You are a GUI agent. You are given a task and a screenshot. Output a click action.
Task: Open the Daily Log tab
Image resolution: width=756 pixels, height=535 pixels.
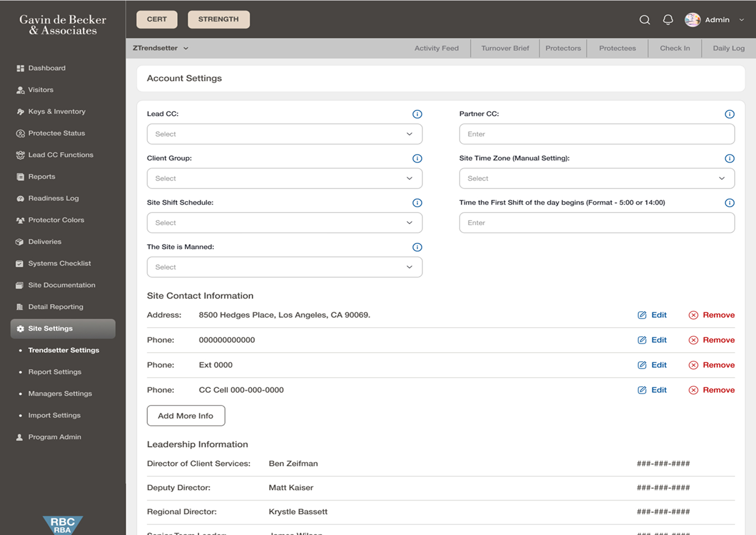tap(729, 48)
